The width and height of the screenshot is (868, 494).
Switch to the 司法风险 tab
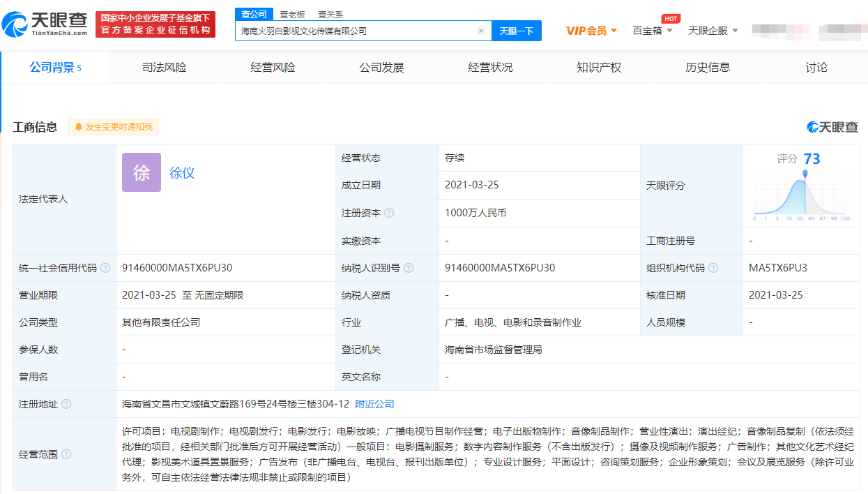[164, 68]
